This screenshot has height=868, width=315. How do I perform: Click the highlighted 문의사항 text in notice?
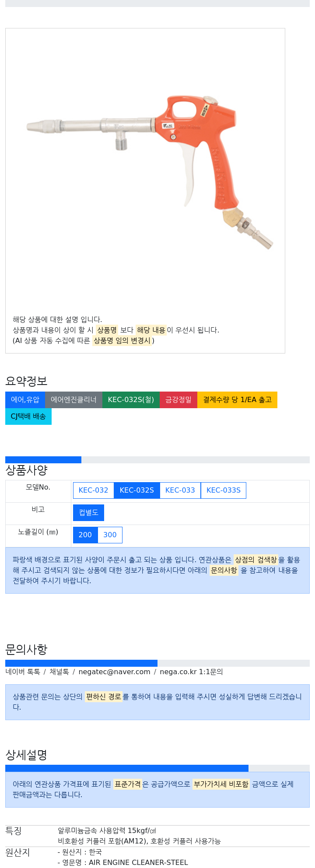click(224, 570)
